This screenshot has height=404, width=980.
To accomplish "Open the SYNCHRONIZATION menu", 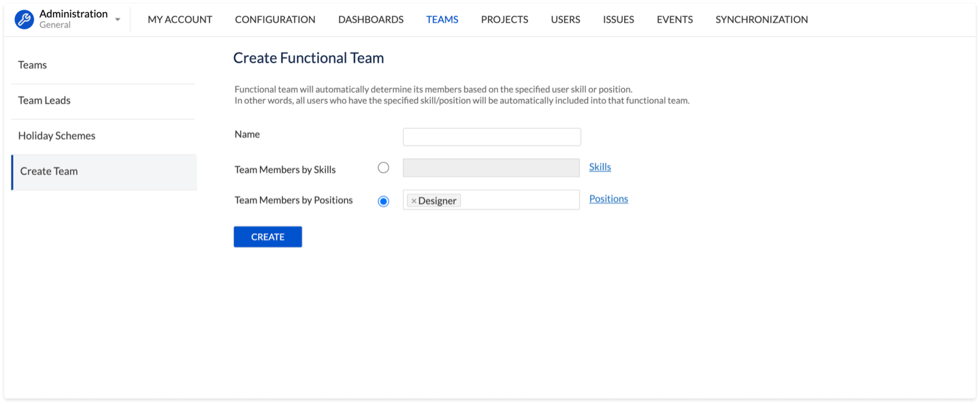I will (762, 20).
